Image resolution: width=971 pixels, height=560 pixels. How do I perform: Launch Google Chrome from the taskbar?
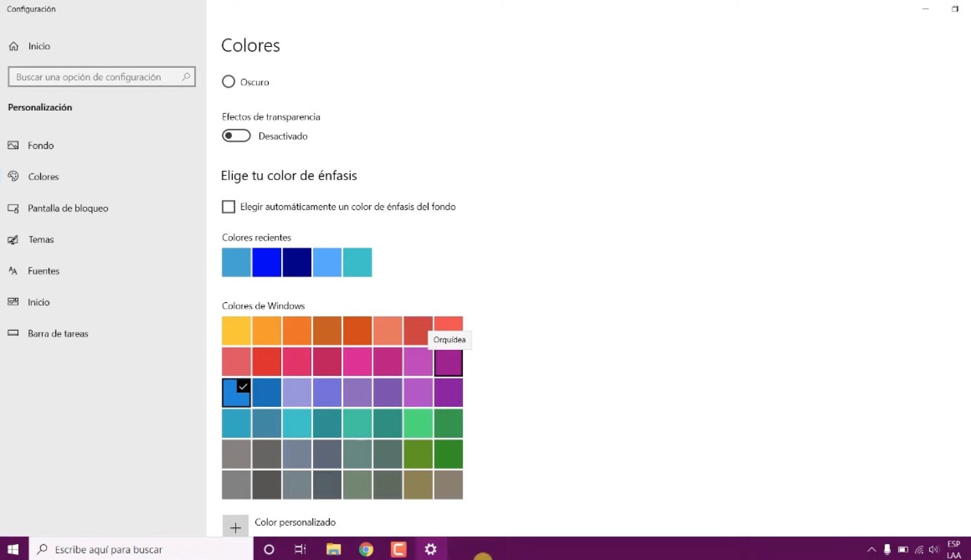[366, 549]
